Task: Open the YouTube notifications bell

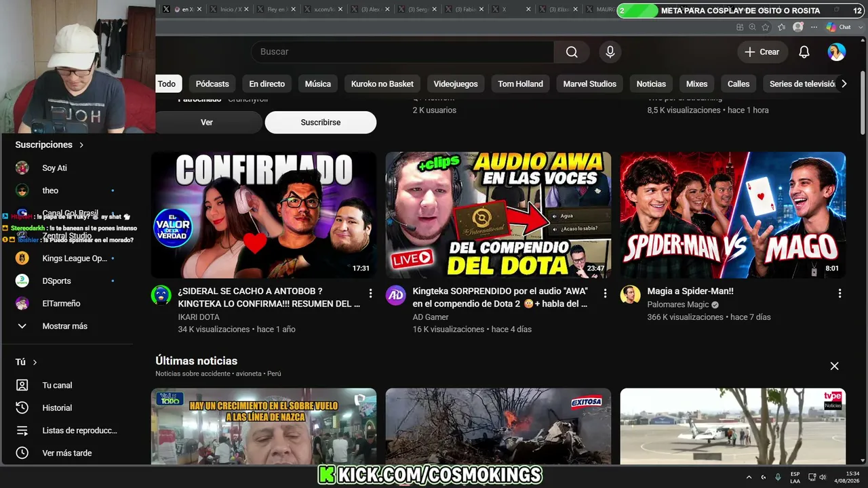Action: [804, 52]
